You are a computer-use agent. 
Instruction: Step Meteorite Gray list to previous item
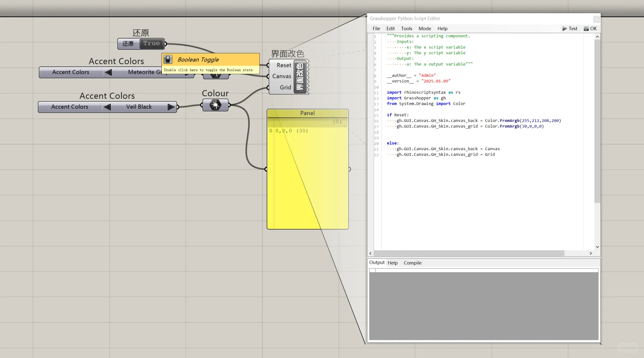point(108,72)
